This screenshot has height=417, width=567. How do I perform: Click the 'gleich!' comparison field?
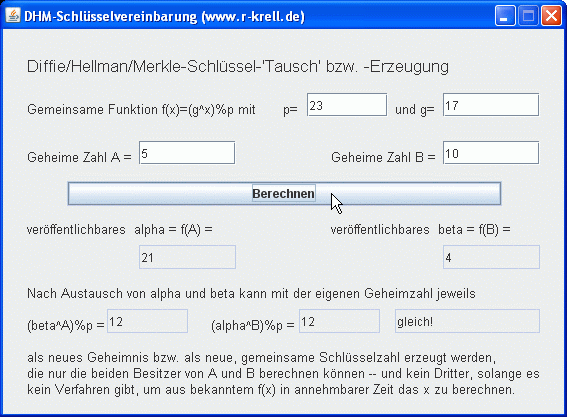coord(467,321)
